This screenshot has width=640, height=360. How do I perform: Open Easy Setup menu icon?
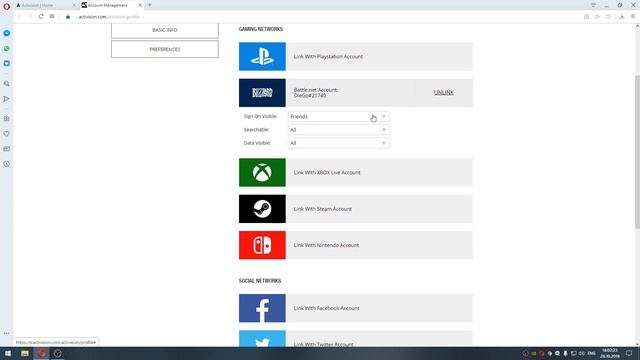point(633,17)
